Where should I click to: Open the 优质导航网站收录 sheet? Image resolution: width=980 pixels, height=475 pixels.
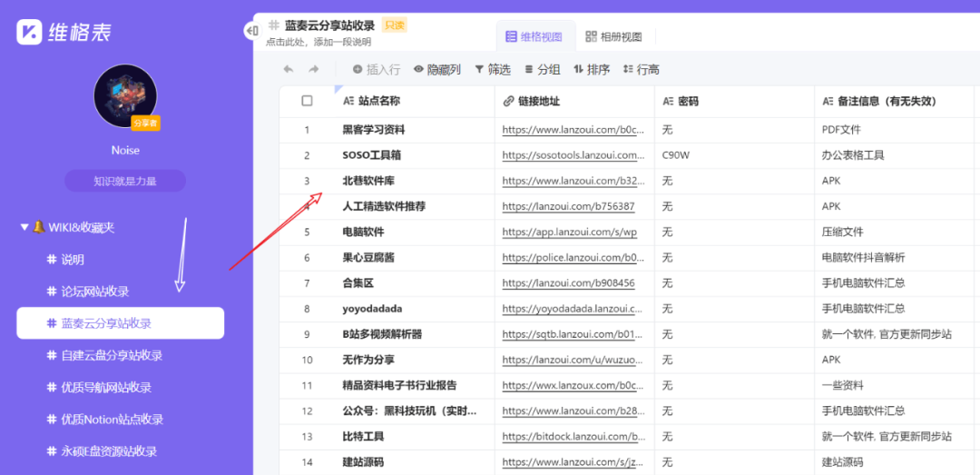(x=120, y=388)
